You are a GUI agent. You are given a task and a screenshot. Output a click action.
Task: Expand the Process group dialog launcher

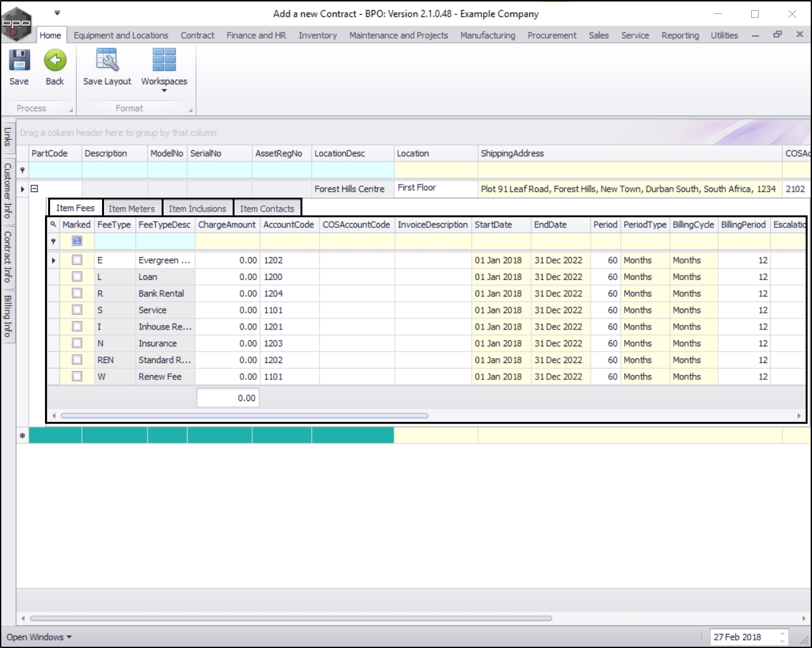(x=70, y=110)
